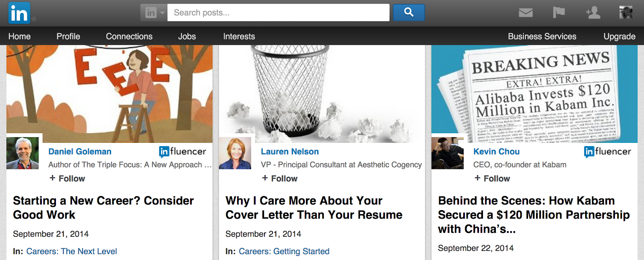Viewport: 644px width, 260px height.
Task: Open Lauren Nelson's name link
Action: tap(289, 152)
